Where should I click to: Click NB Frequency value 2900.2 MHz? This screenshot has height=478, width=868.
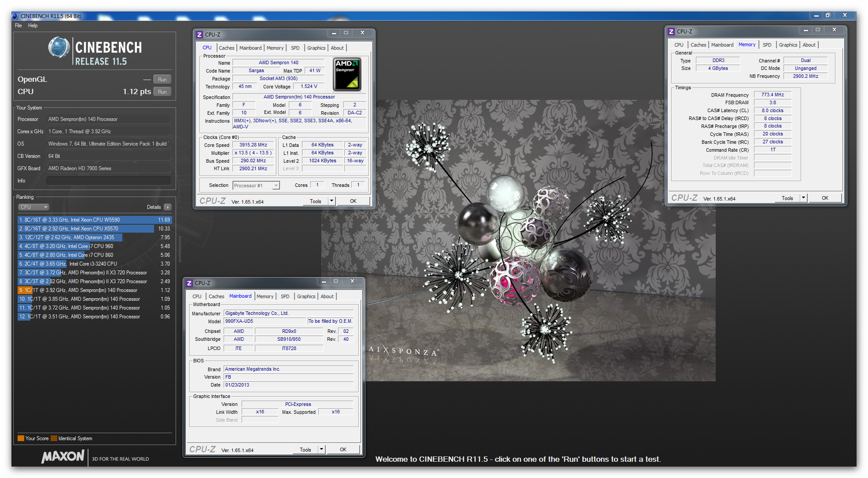805,77
